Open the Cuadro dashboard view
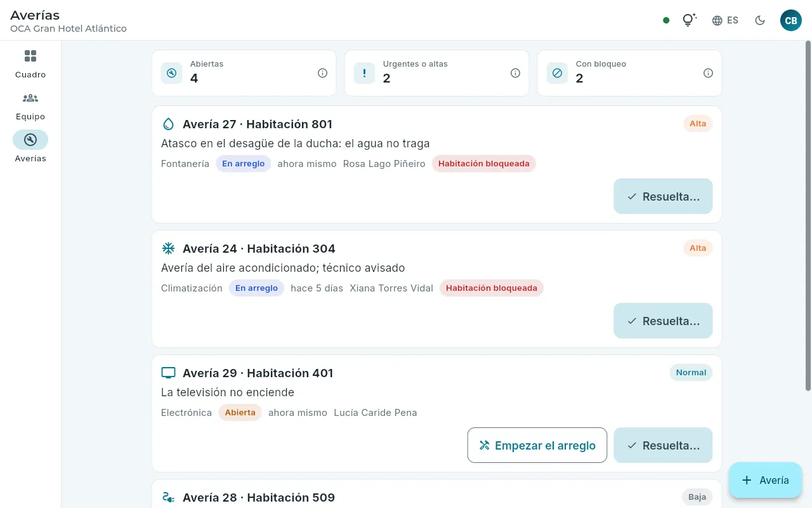812x508 pixels. pyautogui.click(x=30, y=64)
